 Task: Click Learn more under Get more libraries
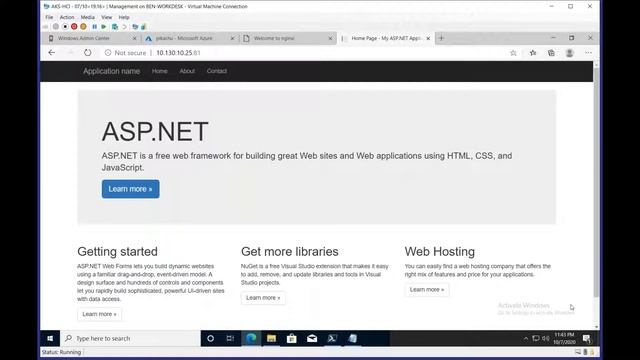[x=263, y=298]
